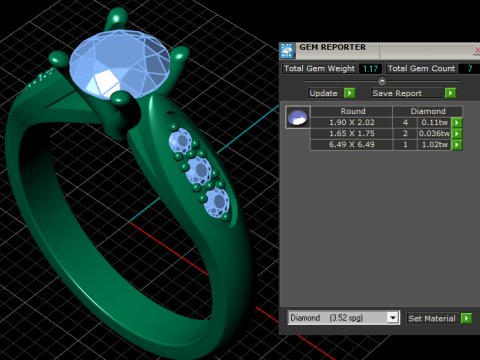Select the top accent gem on ring shoulder
The height and width of the screenshot is (360, 480).
[x=180, y=141]
